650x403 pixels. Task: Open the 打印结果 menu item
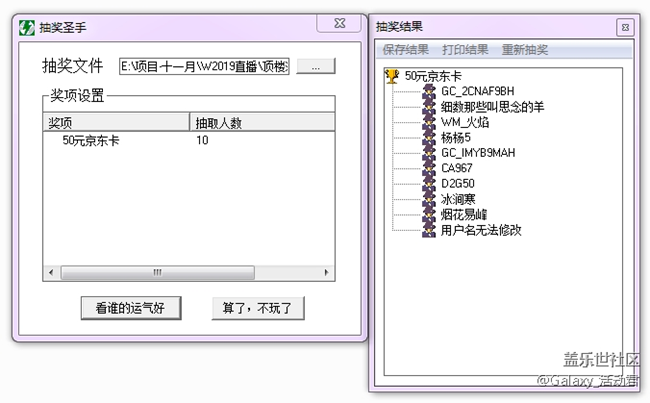[x=465, y=50]
